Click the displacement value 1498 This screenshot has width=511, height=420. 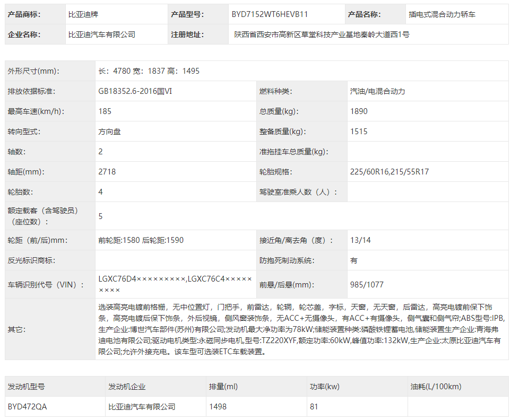click(218, 407)
